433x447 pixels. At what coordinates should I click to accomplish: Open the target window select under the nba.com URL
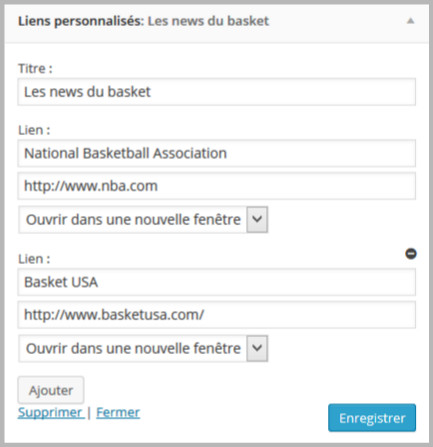pyautogui.click(x=143, y=220)
